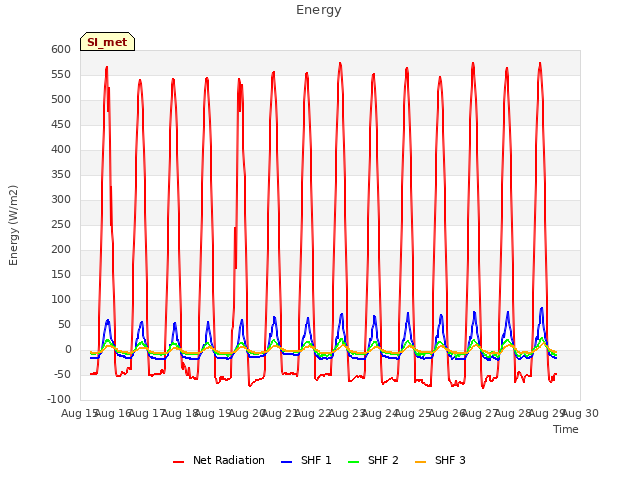Click the blue SHF 1 legend swatch
The height and width of the screenshot is (480, 640).
(287, 462)
